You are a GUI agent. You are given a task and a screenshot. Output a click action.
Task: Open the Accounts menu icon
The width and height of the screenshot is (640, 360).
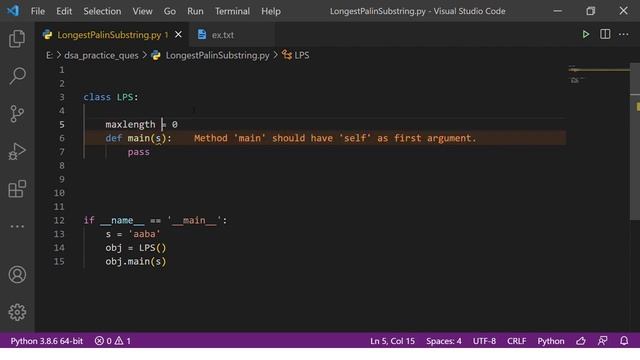(17, 274)
